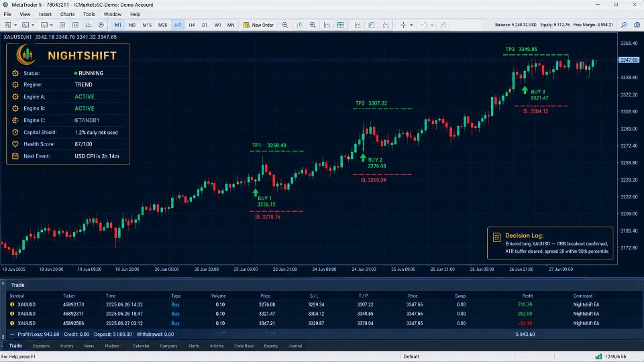Image resolution: width=644 pixels, height=362 pixels.
Task: Open the search magnifier icon
Action: pyautogui.click(x=624, y=25)
